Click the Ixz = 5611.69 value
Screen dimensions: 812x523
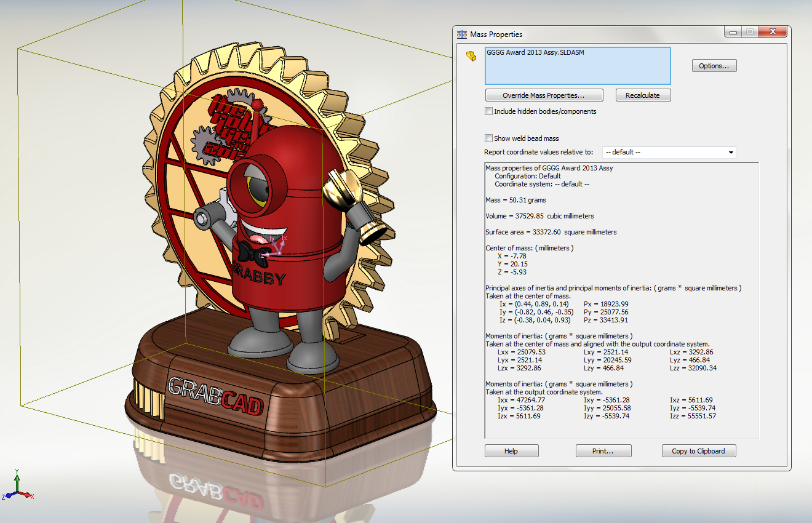click(x=691, y=400)
